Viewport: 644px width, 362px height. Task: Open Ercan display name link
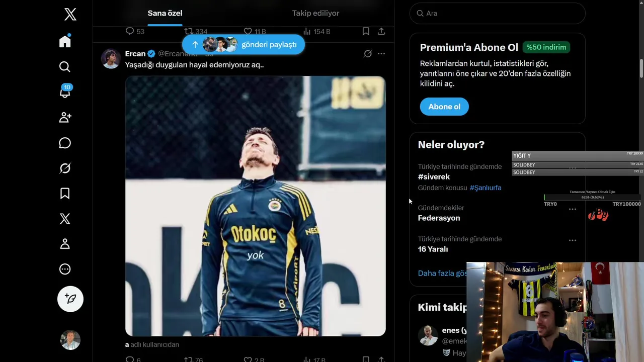pos(135,54)
